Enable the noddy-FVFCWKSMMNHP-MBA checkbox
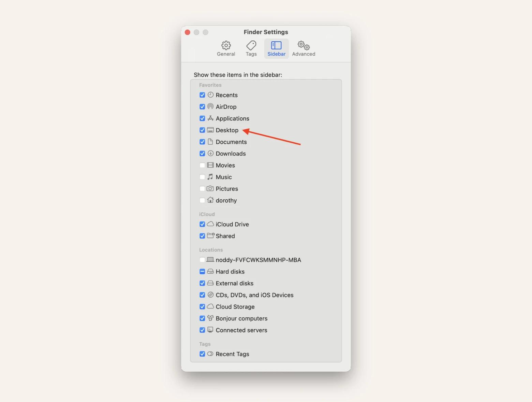The image size is (532, 402). tap(202, 260)
